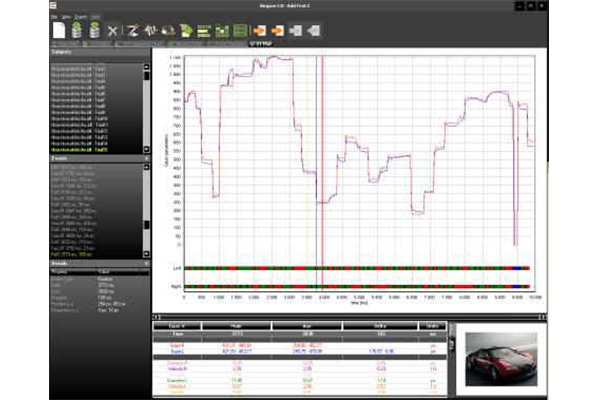Click the green chart grid toolbar icon
The image size is (600, 400).
(x=222, y=31)
